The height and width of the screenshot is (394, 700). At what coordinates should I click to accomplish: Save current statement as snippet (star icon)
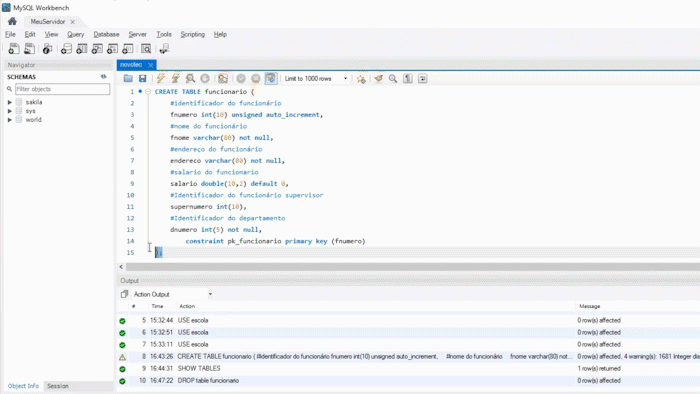(x=361, y=79)
